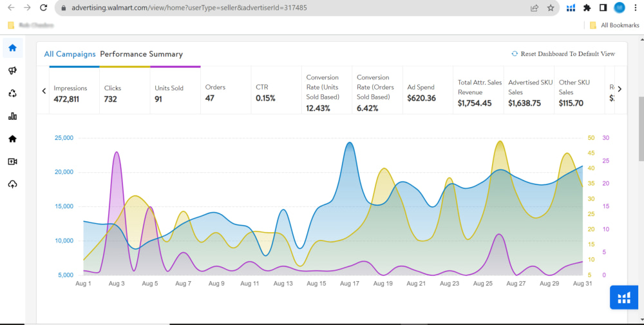
Task: Open Chrome's three-dot menu
Action: [636, 8]
